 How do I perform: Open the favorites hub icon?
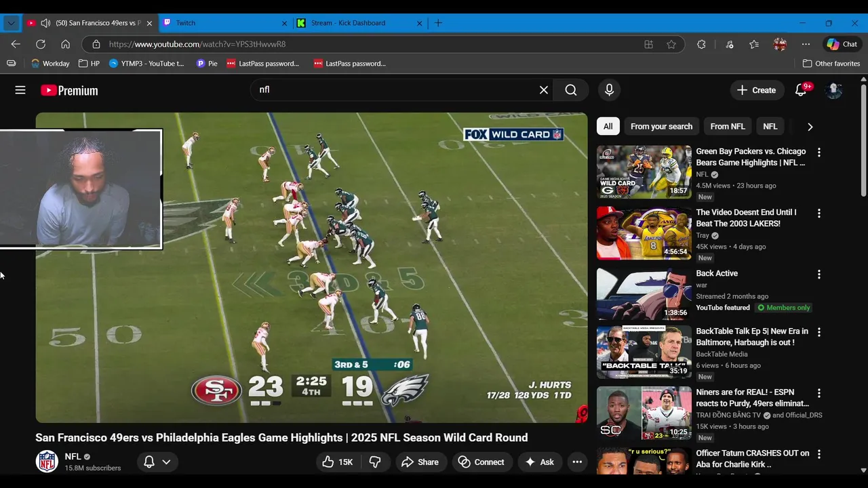pos(754,44)
